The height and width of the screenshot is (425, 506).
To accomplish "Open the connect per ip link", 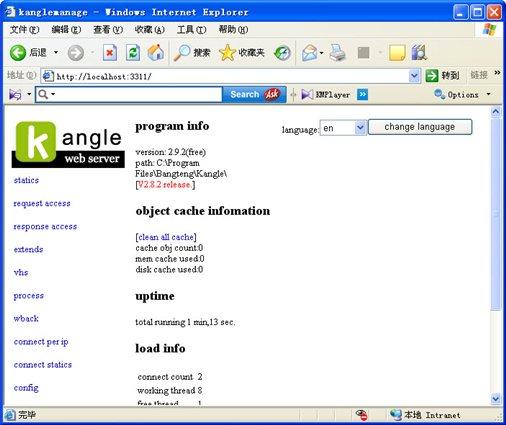I will [41, 342].
